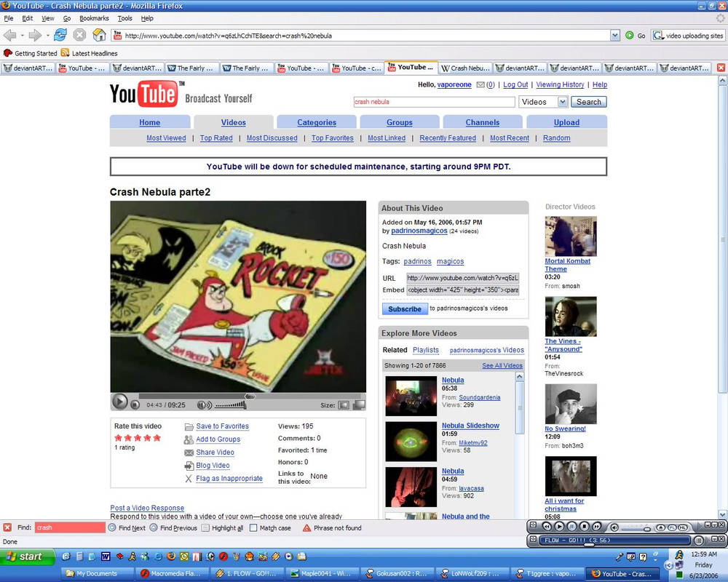
Task: Rate the video with the fifth star
Action: click(157, 438)
